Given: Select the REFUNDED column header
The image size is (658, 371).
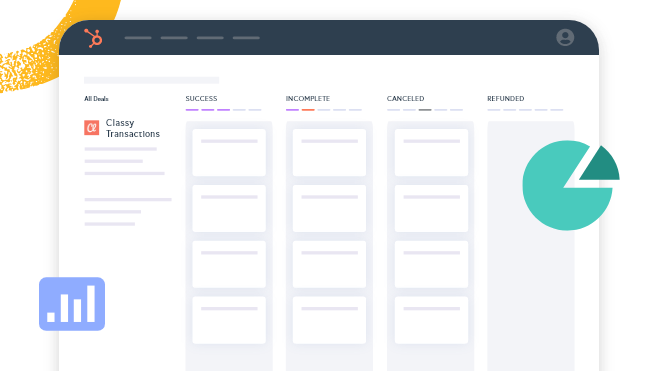Looking at the screenshot, I should pos(506,99).
